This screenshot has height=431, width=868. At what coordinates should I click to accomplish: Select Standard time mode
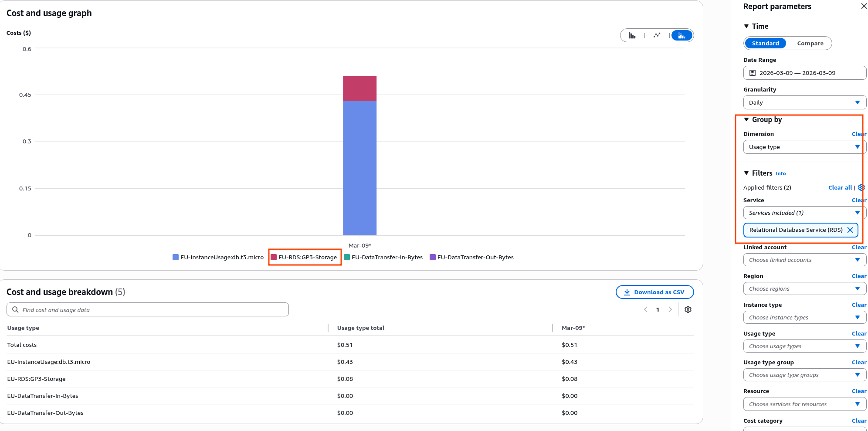(x=765, y=43)
